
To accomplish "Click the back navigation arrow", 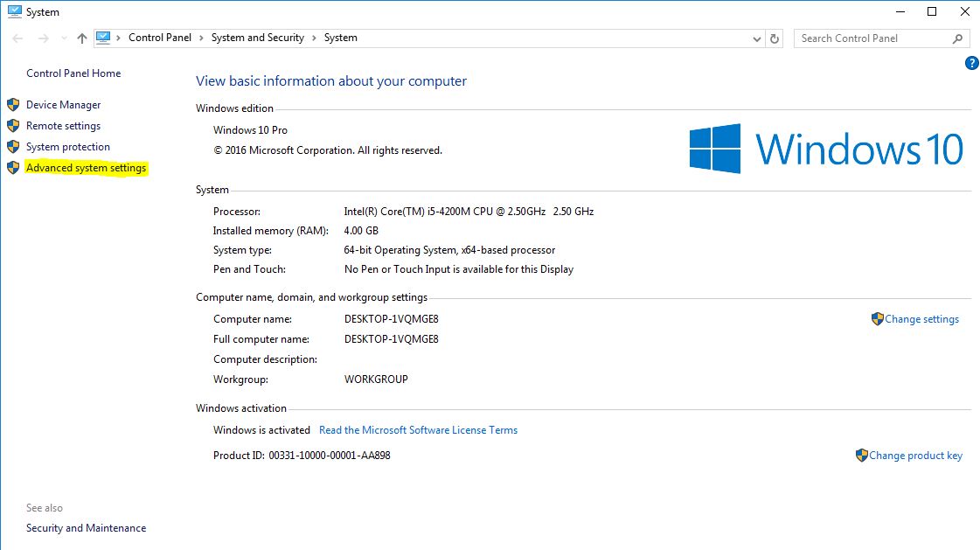I will [16, 38].
